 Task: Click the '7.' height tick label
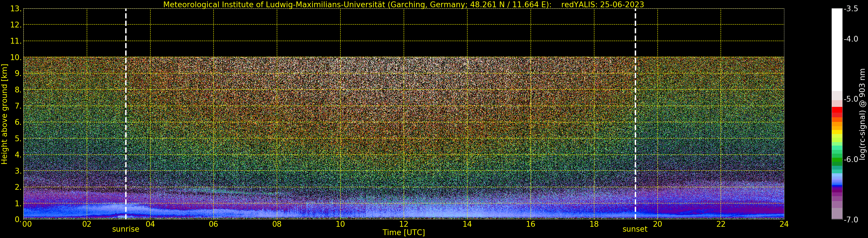(x=18, y=106)
